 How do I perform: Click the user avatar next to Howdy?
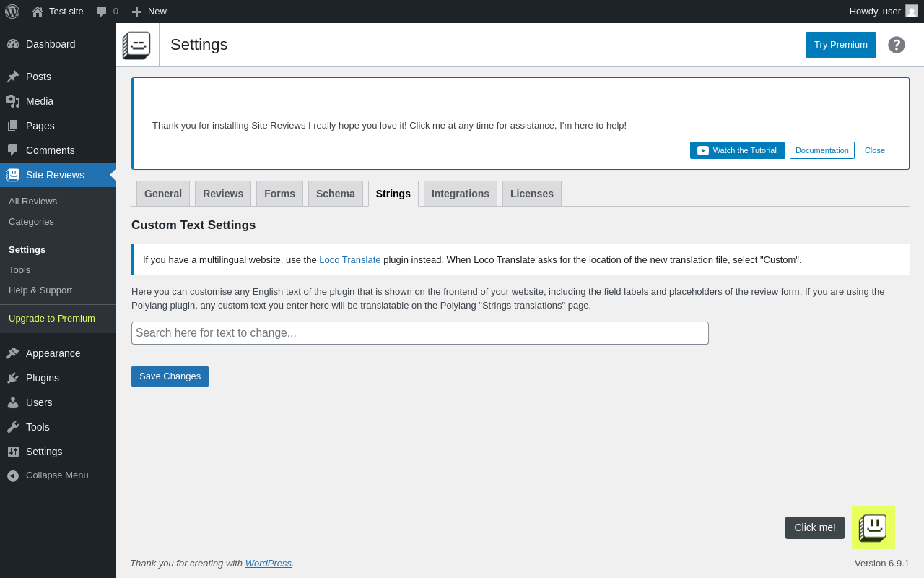(912, 11)
